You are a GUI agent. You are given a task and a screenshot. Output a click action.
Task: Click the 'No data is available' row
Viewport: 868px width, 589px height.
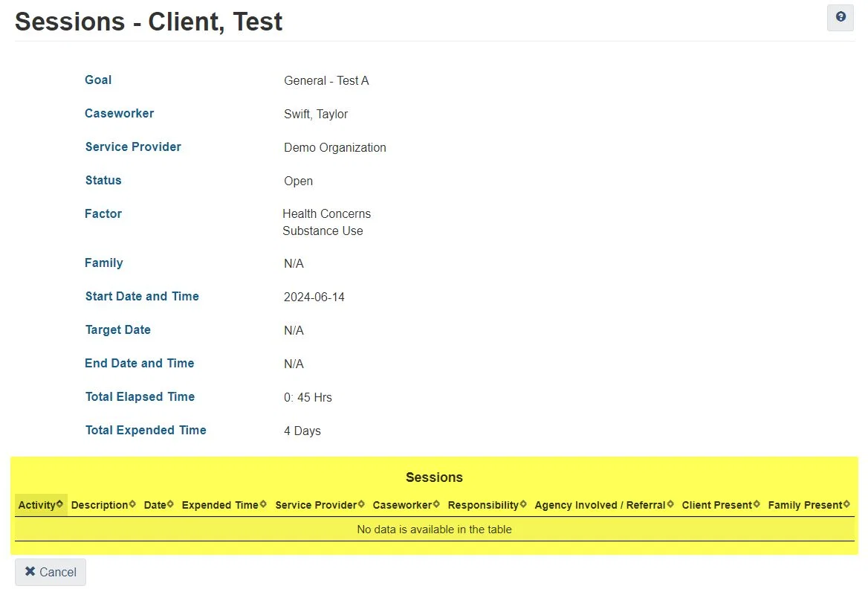point(434,530)
